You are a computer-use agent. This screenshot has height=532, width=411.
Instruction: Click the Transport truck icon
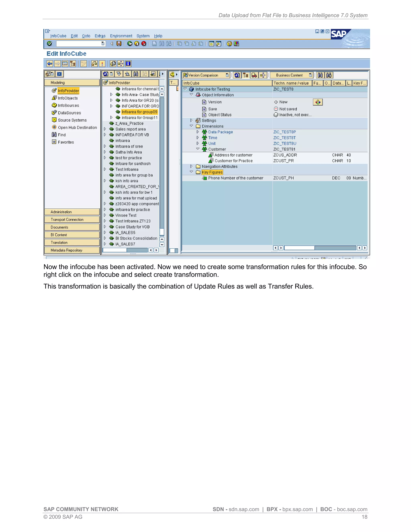coord(254,75)
